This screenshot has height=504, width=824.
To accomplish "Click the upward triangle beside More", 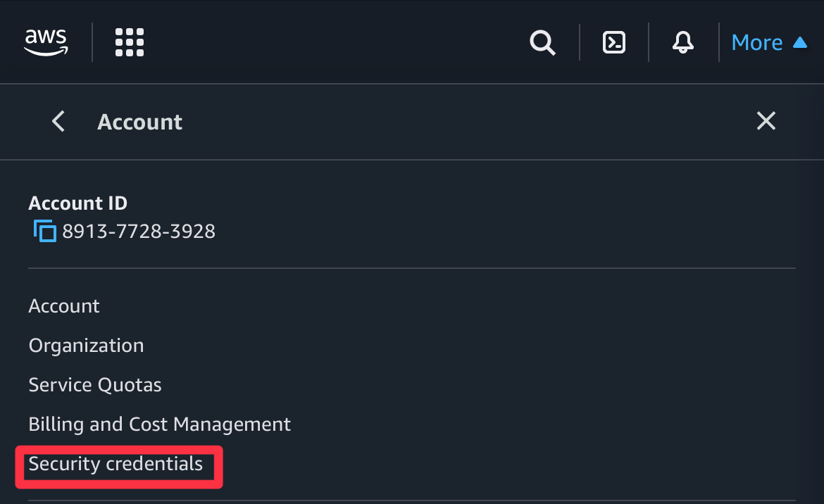I will (x=799, y=42).
